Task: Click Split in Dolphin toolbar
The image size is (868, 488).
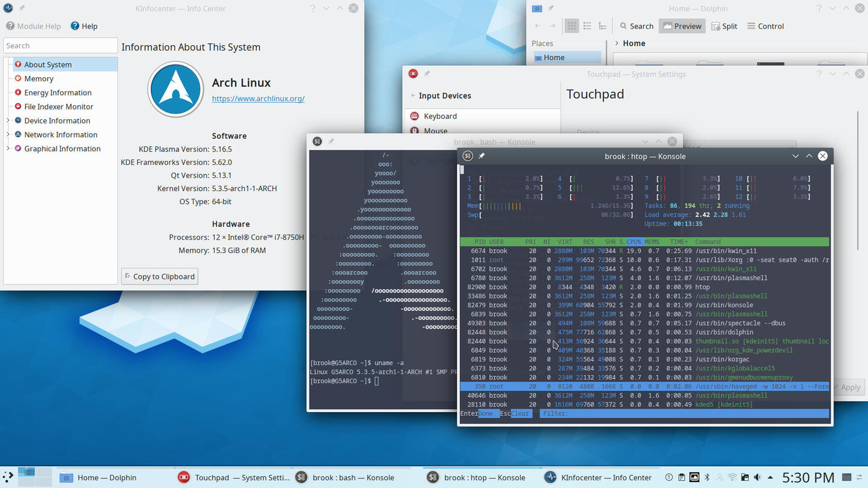Action: 724,26
